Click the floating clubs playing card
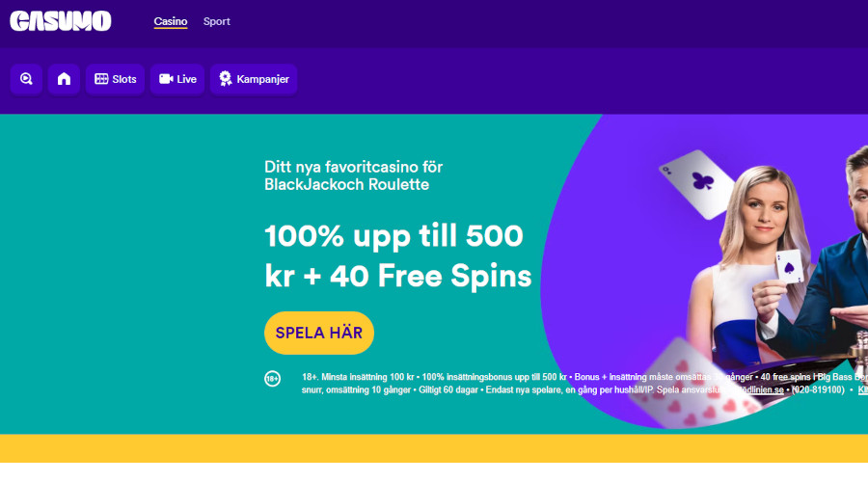 click(697, 184)
